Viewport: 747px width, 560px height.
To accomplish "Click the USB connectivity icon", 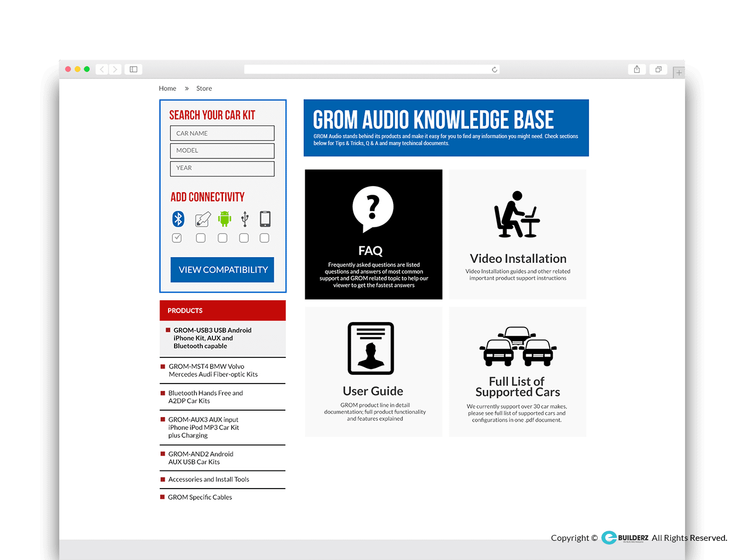I will [x=245, y=219].
